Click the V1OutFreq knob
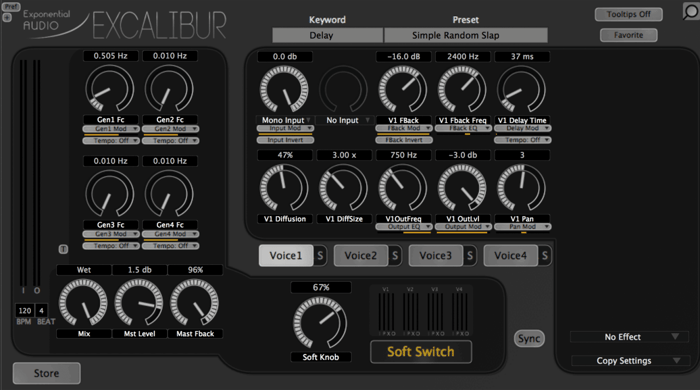This screenshot has width=700, height=390. tap(403, 188)
